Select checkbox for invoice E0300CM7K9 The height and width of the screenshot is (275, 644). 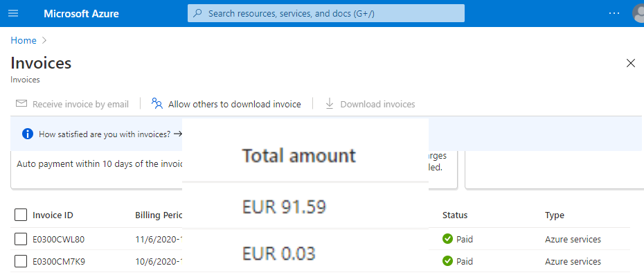pyautogui.click(x=21, y=261)
